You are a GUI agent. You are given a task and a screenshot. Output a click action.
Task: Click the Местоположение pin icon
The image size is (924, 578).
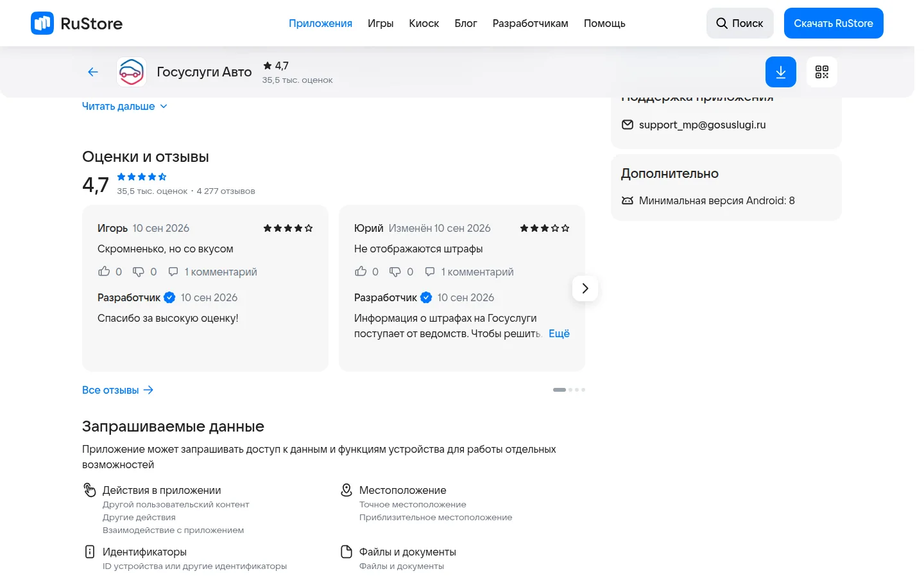(x=346, y=490)
